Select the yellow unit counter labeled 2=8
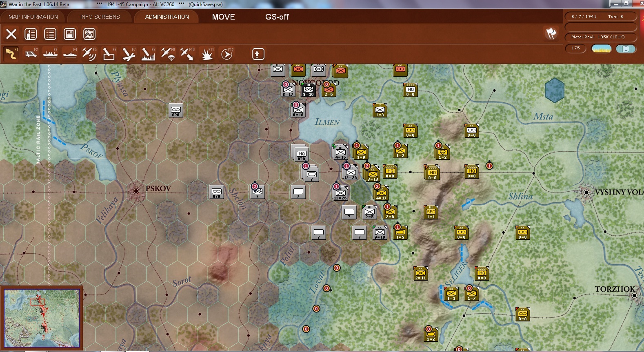Screen dimensions: 644x352 [x=390, y=212]
